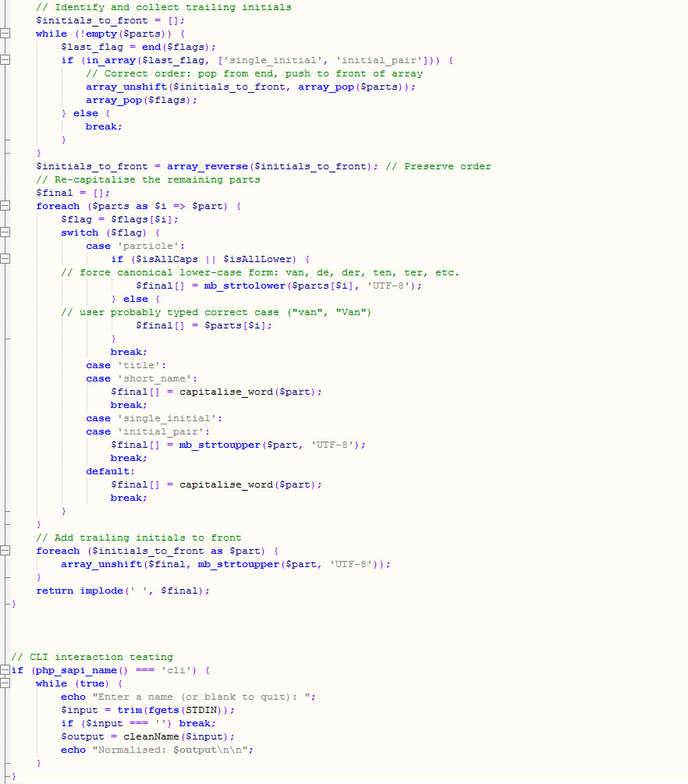Image resolution: width=688 pixels, height=784 pixels.
Task: Click the 'echo "Enter a name (or blank to quit): "' line
Action: (x=189, y=697)
